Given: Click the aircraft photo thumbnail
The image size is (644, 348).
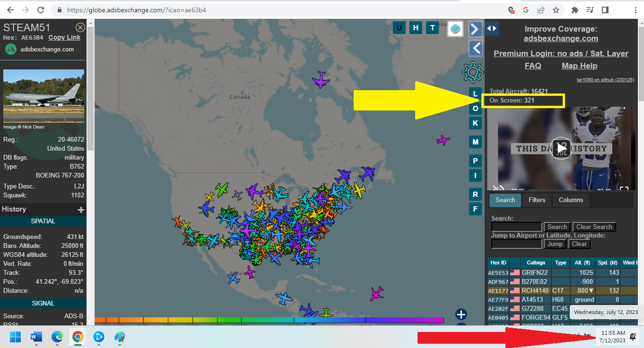Looking at the screenshot, I should click(44, 96).
